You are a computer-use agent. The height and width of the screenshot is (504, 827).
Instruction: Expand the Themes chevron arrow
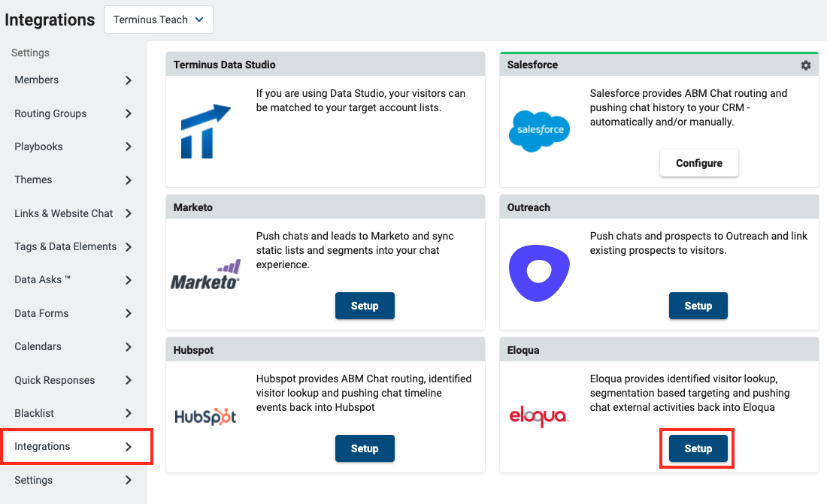(x=128, y=180)
